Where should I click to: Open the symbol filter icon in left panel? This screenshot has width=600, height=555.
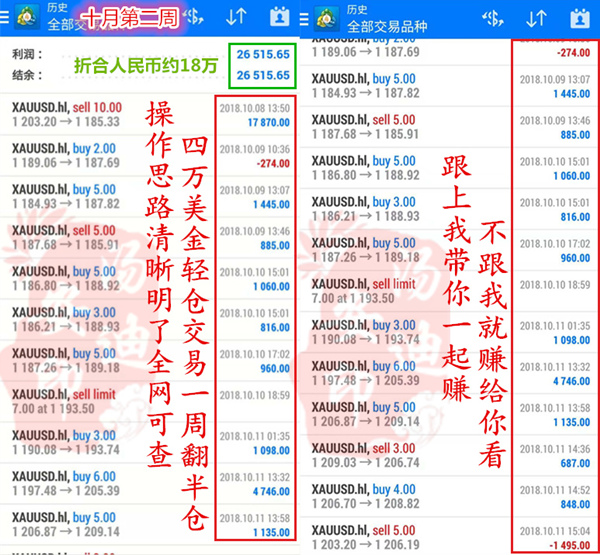[x=194, y=17]
